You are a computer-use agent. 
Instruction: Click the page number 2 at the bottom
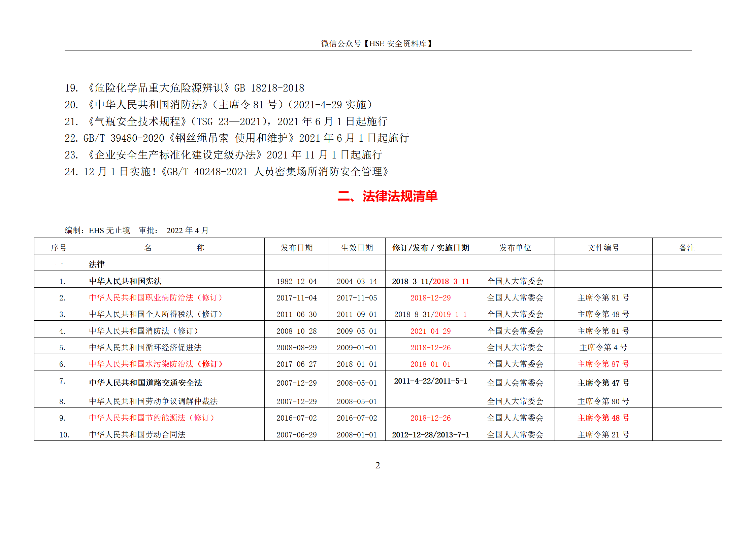click(377, 465)
